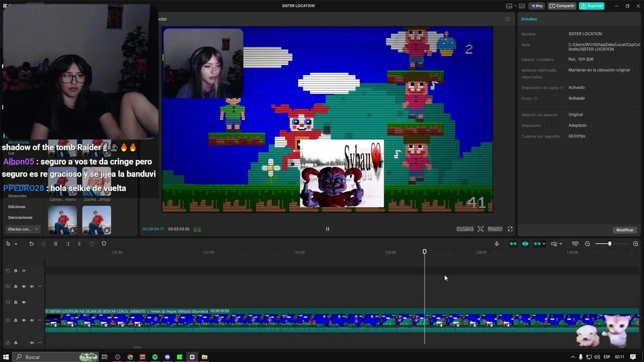Image resolution: width=644 pixels, height=362 pixels.
Task: Click the Compartir share button
Action: [562, 6]
